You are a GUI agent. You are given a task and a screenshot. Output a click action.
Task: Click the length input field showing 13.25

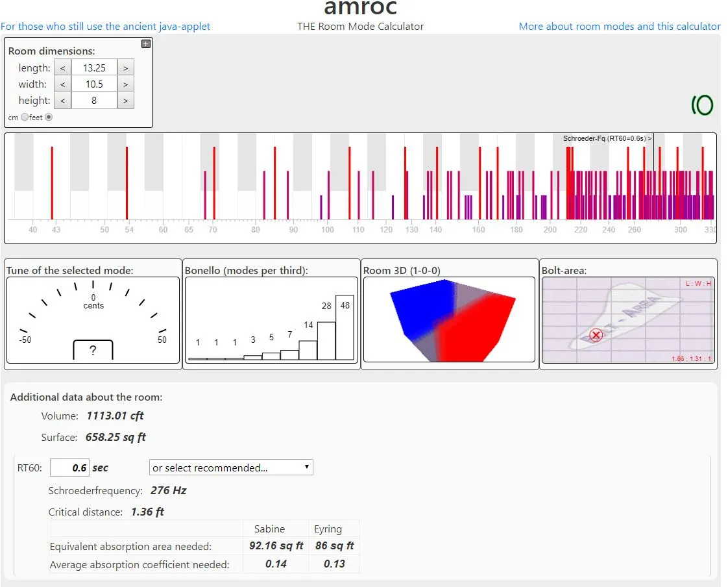click(x=94, y=68)
